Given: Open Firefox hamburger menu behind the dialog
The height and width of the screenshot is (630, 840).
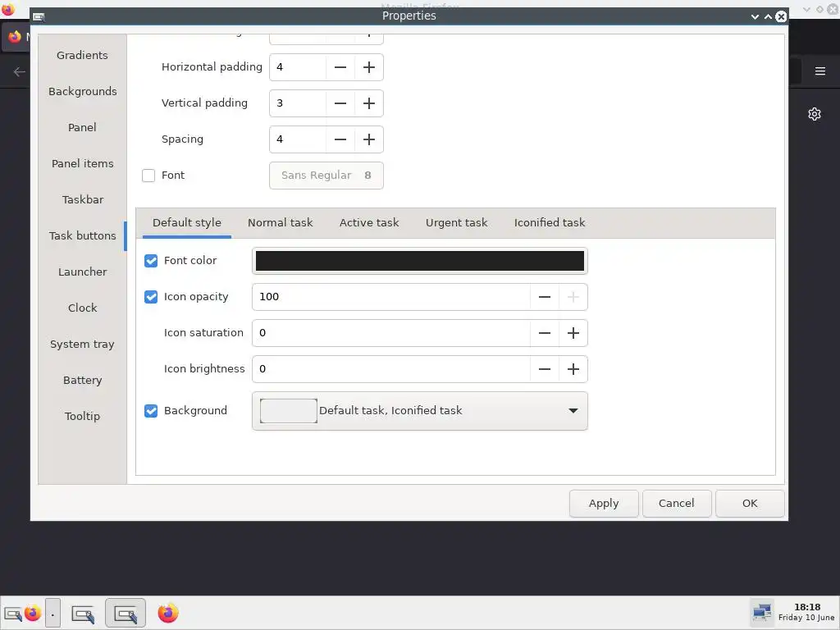Looking at the screenshot, I should pyautogui.click(x=820, y=71).
